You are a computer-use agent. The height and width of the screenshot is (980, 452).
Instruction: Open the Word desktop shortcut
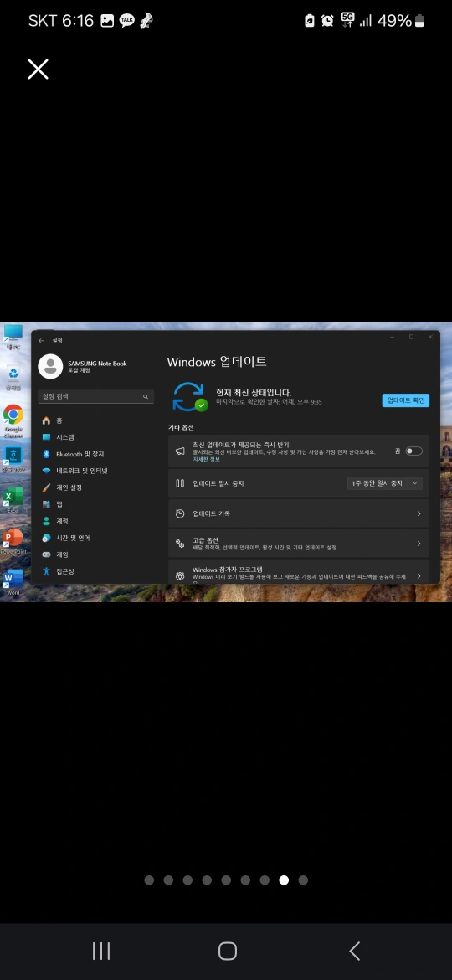13,582
